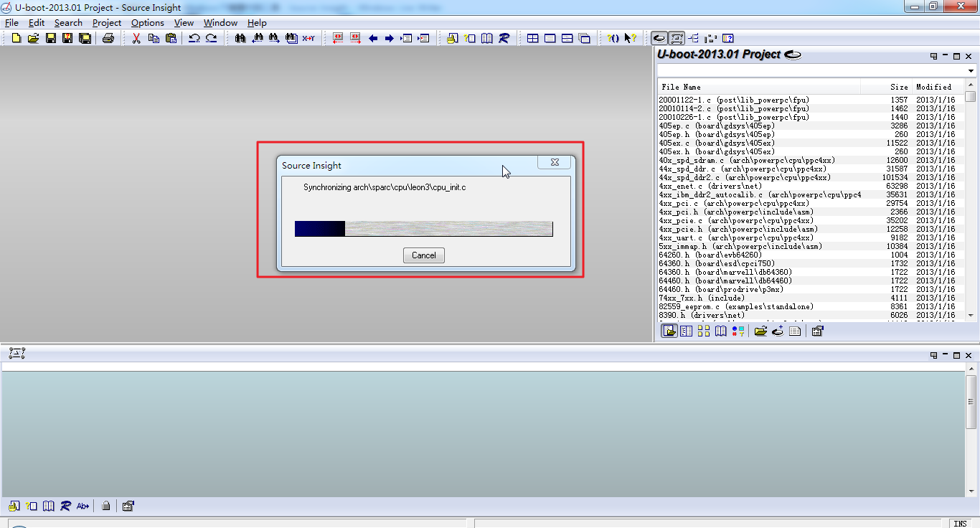Open the File menu

point(11,22)
